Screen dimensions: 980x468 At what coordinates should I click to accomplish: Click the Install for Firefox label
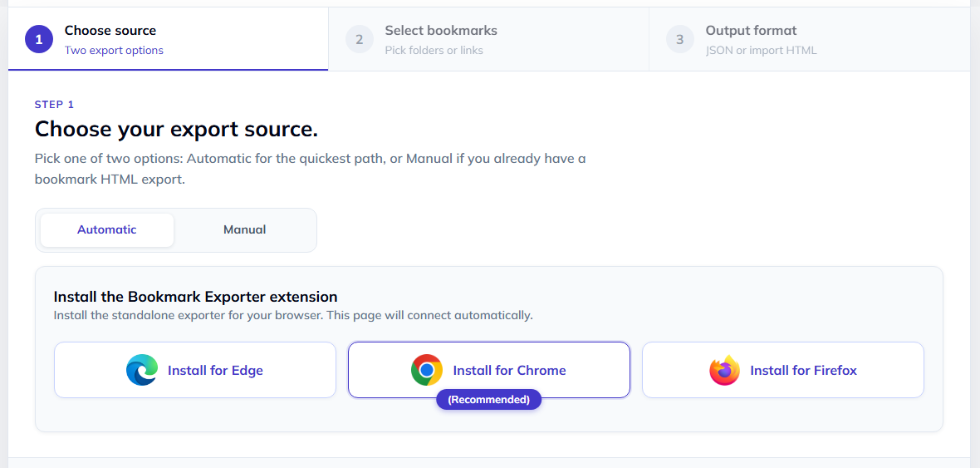point(803,371)
